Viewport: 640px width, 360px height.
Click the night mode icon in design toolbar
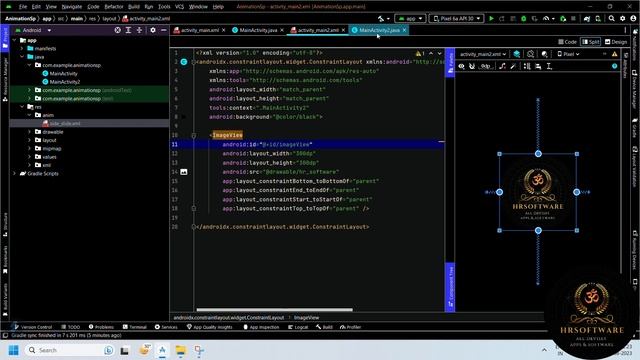click(544, 54)
